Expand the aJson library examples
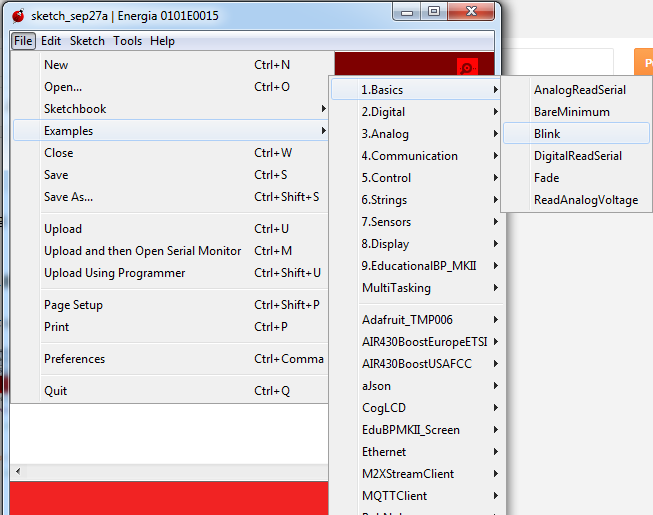 click(x=416, y=386)
